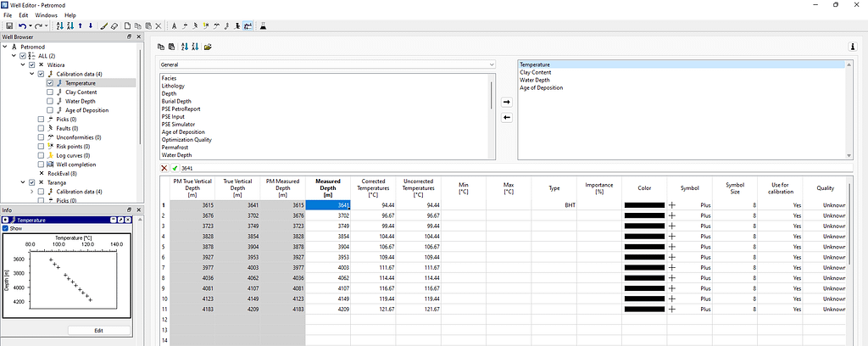Click the blue move-up arrow icon

(79, 26)
